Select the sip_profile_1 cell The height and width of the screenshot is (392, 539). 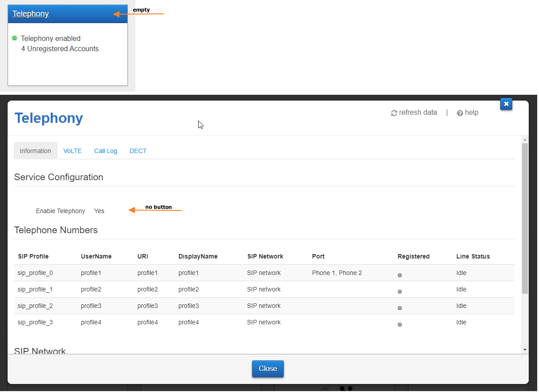point(35,289)
